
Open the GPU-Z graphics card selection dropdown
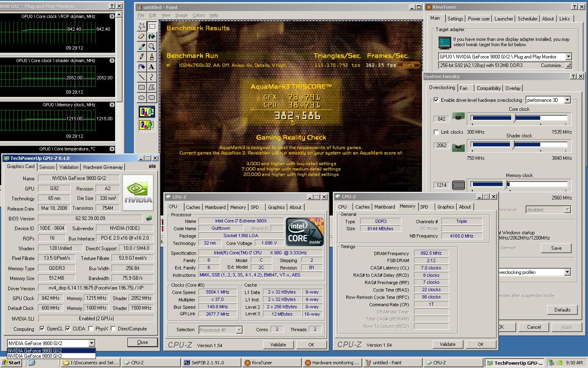[x=91, y=343]
